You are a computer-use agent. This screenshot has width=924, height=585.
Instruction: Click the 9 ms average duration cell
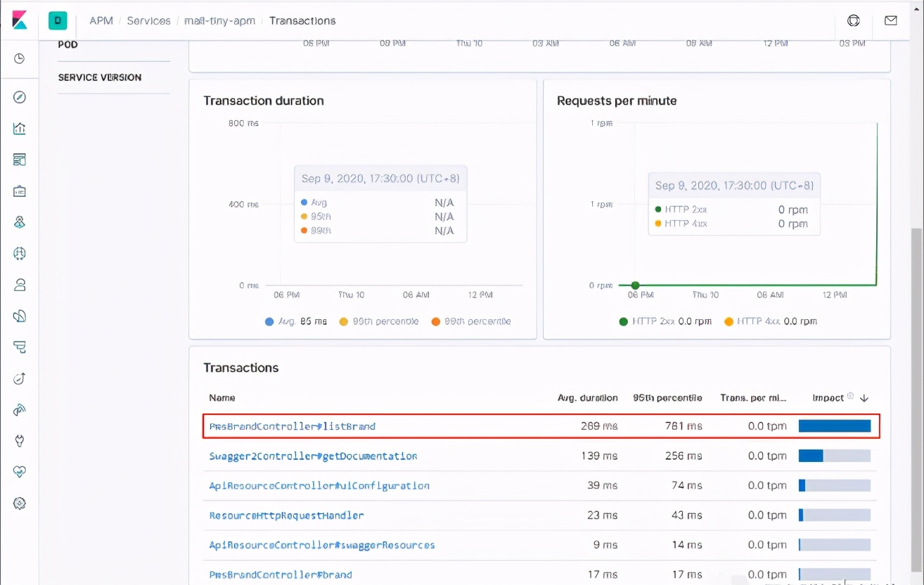[x=605, y=545]
